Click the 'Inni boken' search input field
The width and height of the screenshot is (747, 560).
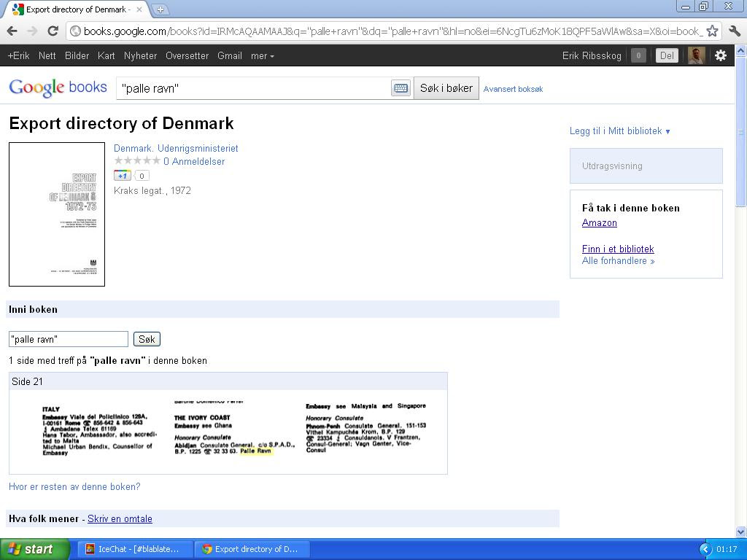69,339
